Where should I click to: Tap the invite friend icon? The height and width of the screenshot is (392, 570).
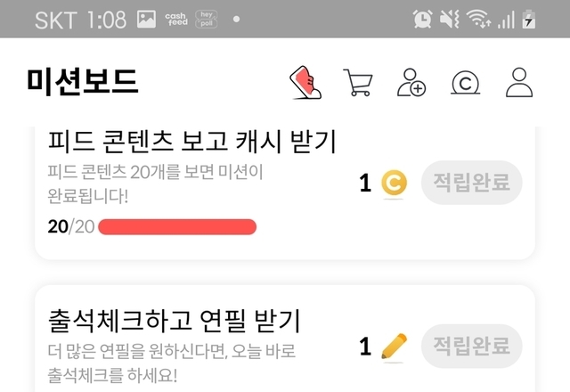(x=411, y=83)
